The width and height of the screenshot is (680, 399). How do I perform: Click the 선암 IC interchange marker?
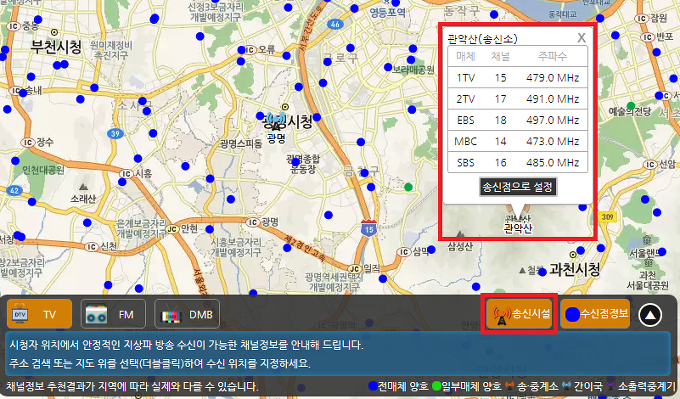coord(650,164)
